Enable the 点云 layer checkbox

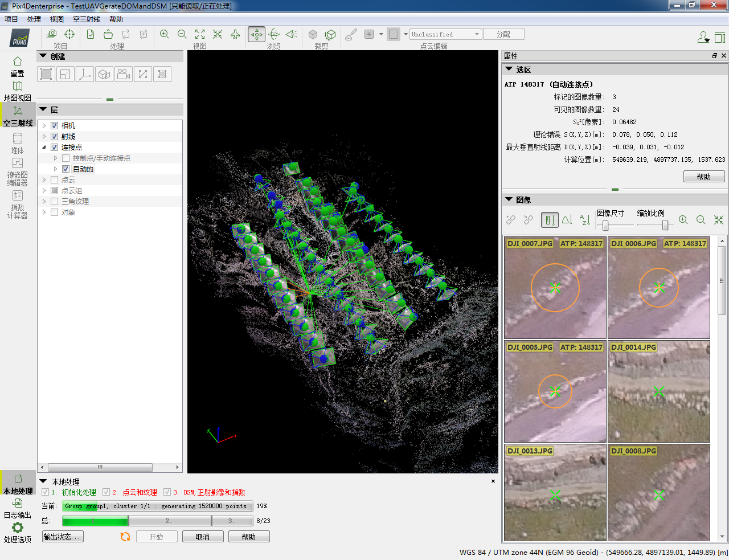click(x=54, y=180)
